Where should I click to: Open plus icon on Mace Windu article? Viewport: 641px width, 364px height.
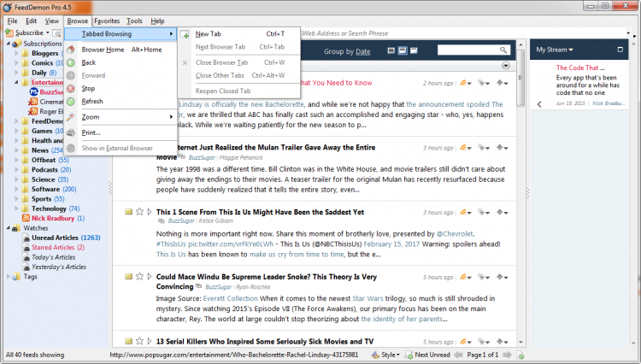(502, 277)
